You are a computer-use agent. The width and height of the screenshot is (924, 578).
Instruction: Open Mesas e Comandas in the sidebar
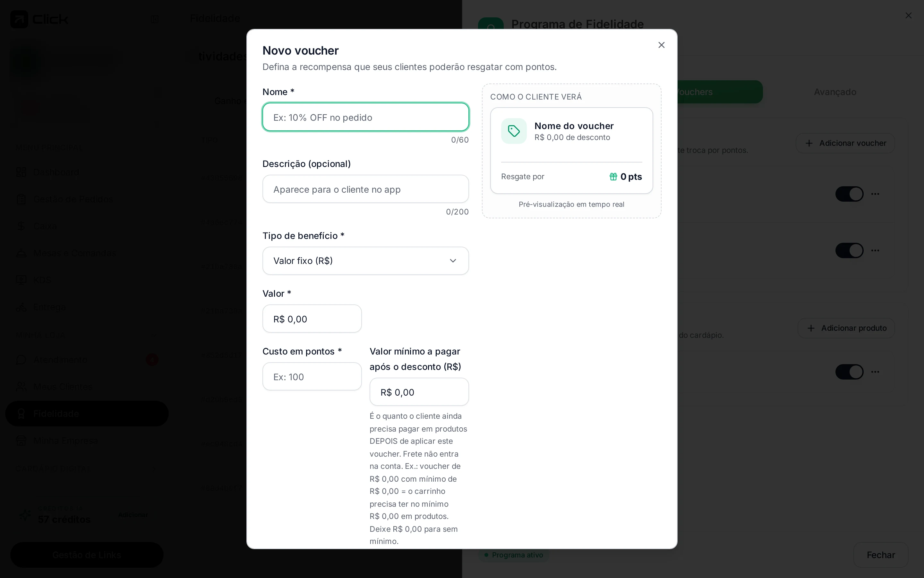(x=87, y=253)
